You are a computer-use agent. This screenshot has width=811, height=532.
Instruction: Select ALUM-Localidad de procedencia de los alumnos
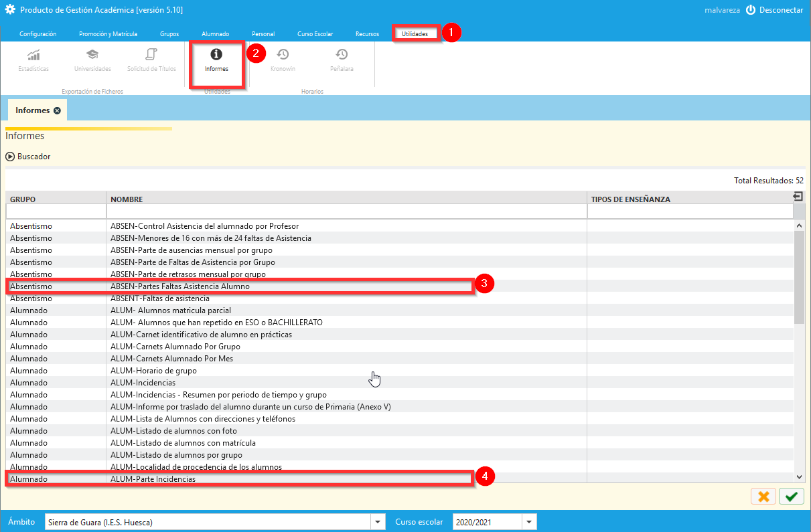399,467
